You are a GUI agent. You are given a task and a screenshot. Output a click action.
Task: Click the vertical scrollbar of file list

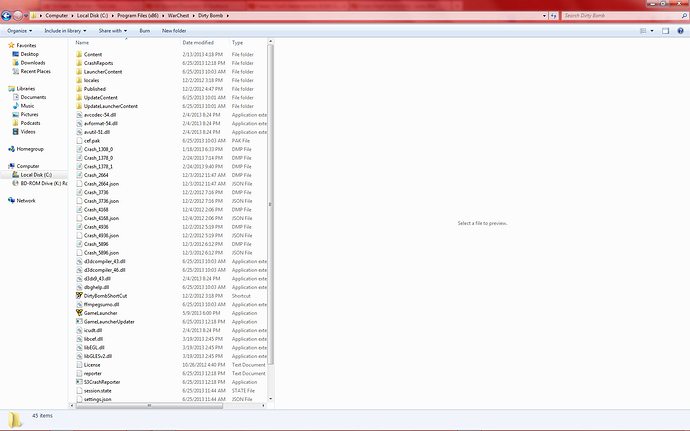270,200
